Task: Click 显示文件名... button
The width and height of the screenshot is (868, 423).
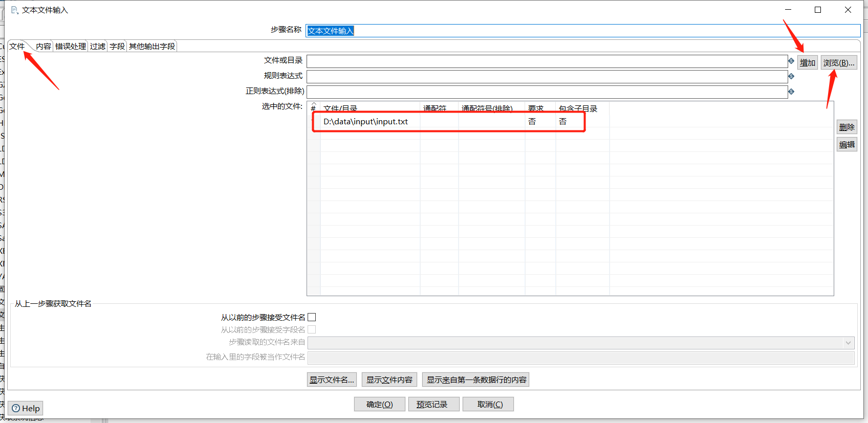Action: tap(332, 380)
